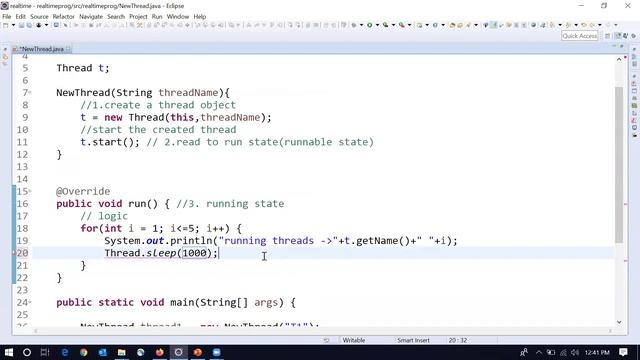
Task: Toggle Mark Occurrences in the toolbar
Action: pyautogui.click(x=493, y=25)
